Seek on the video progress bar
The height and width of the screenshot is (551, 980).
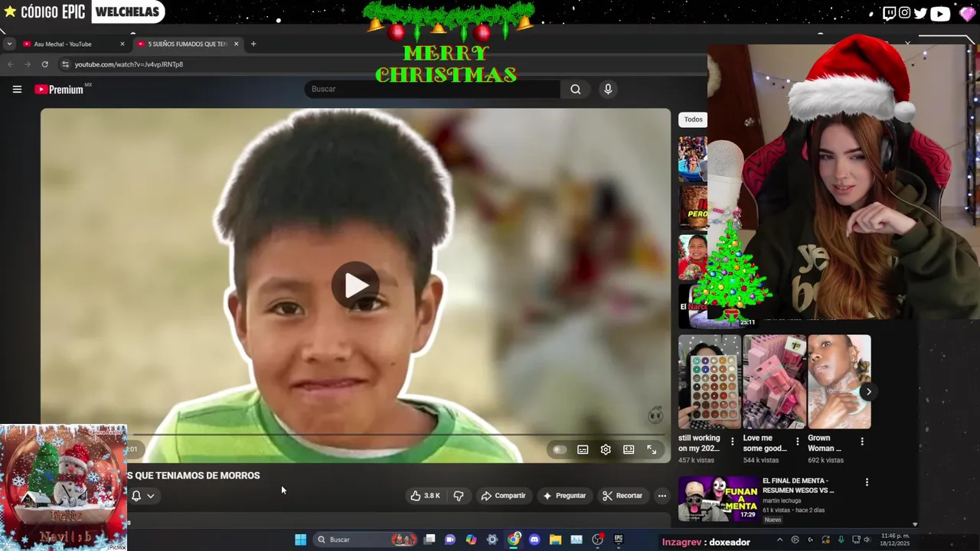pos(398,435)
